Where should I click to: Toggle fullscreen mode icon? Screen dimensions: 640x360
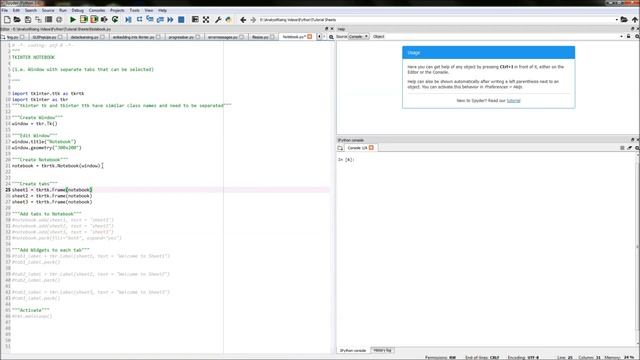pyautogui.click(x=206, y=20)
